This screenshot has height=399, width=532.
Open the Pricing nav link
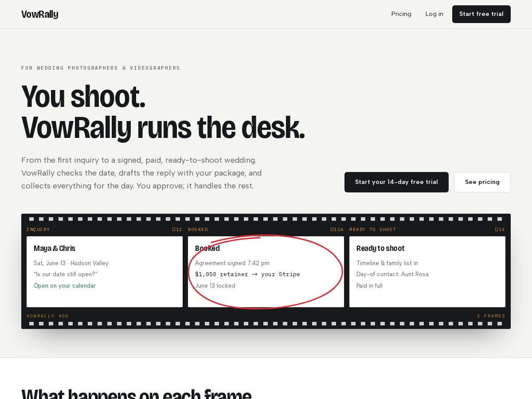[x=401, y=14]
